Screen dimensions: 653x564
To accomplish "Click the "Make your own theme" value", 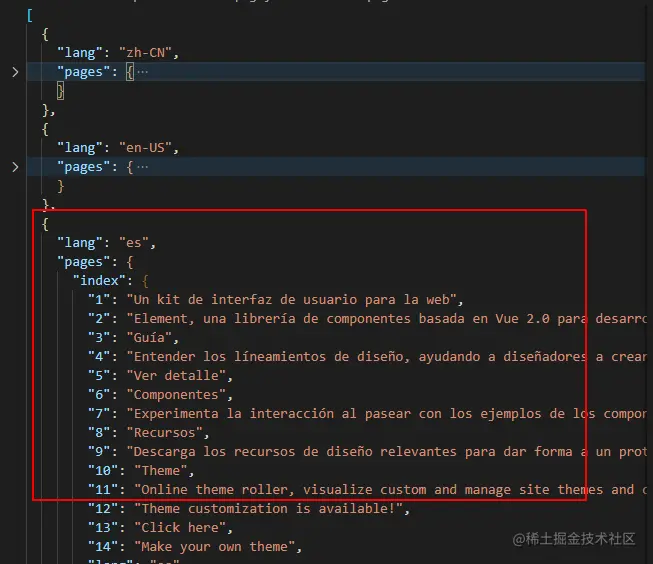I will point(214,547).
